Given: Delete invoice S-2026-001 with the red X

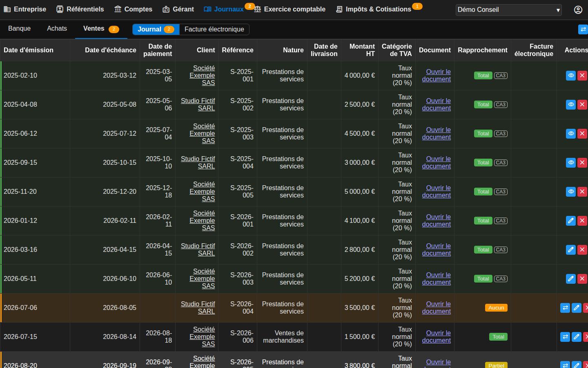Looking at the screenshot, I should tap(582, 221).
